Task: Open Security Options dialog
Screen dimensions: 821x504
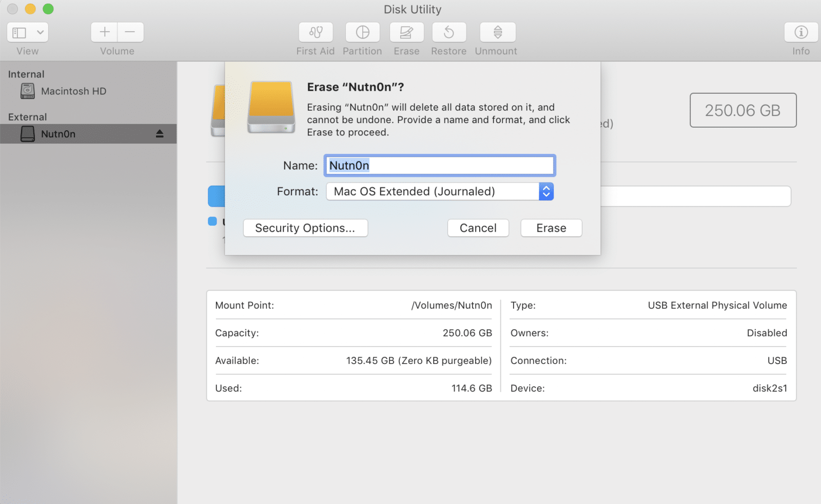Action: click(x=305, y=228)
